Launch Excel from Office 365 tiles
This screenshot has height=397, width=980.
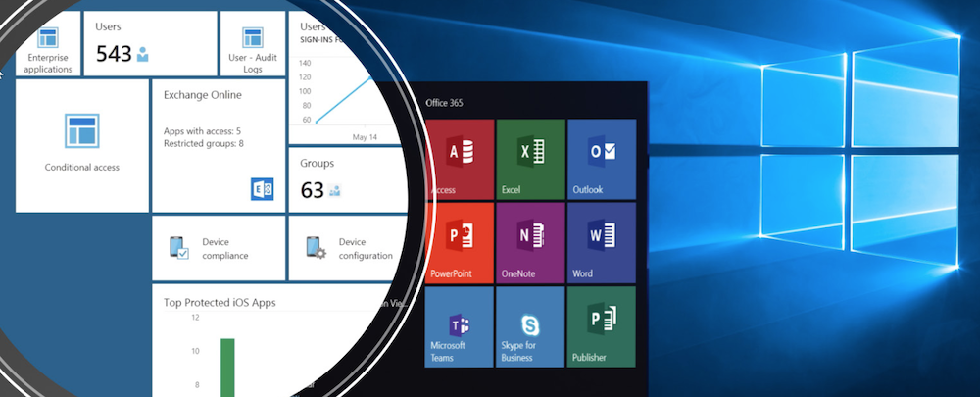[x=530, y=158]
